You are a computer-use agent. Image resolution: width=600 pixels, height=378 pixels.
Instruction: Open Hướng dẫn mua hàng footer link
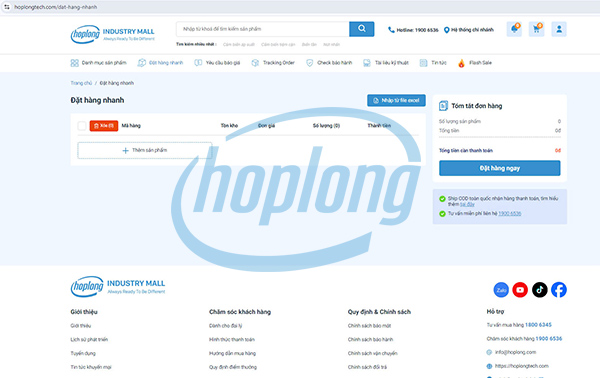point(232,353)
